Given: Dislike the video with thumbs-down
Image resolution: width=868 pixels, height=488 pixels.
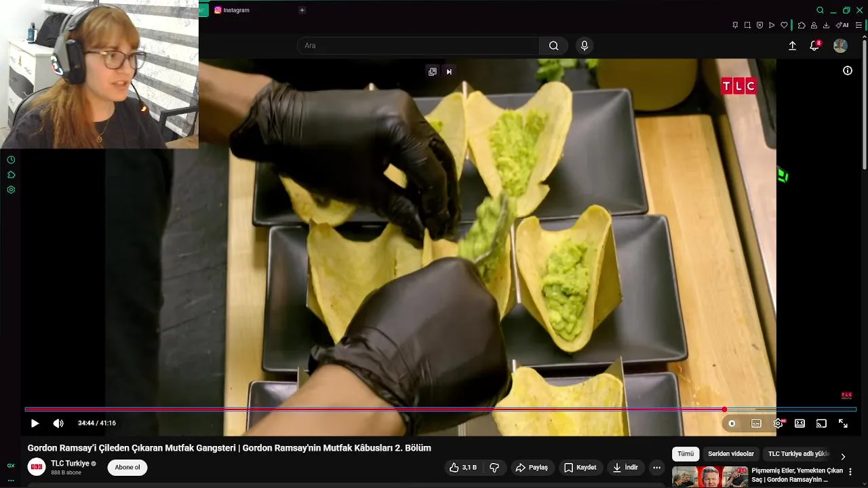Looking at the screenshot, I should (x=494, y=468).
